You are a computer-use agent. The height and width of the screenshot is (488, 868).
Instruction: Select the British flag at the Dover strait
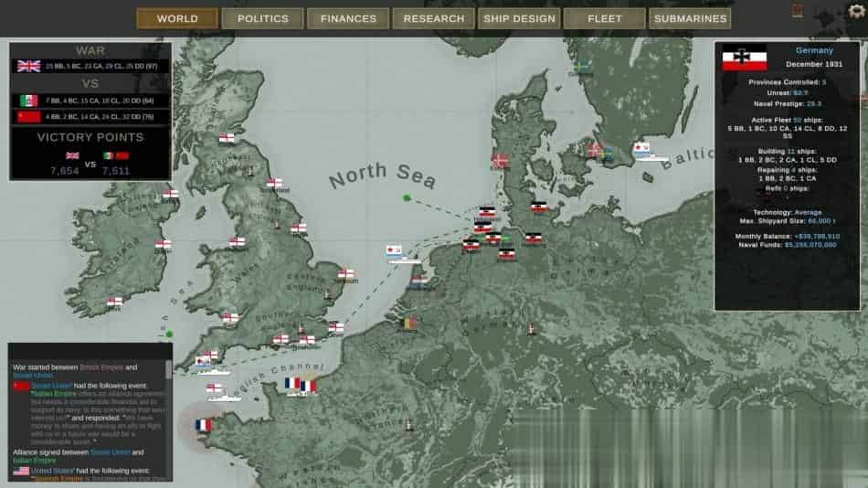pyautogui.click(x=336, y=327)
